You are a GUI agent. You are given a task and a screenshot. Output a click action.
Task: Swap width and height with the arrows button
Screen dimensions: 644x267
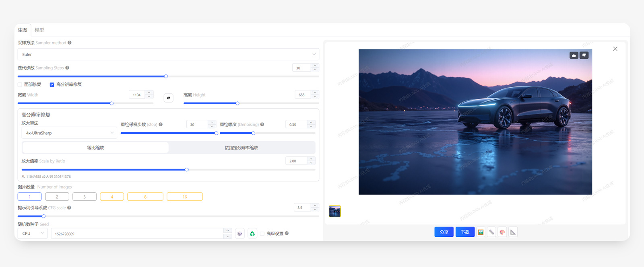point(168,98)
